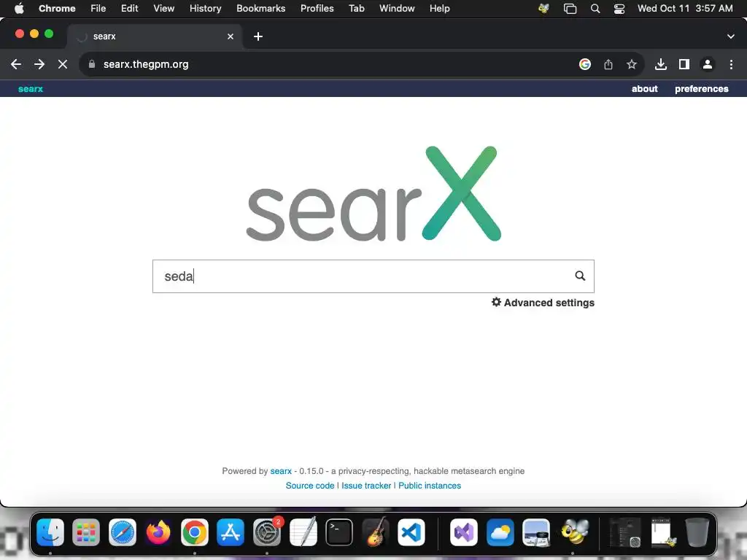
Task: Open the Apple menu
Action: click(x=19, y=9)
